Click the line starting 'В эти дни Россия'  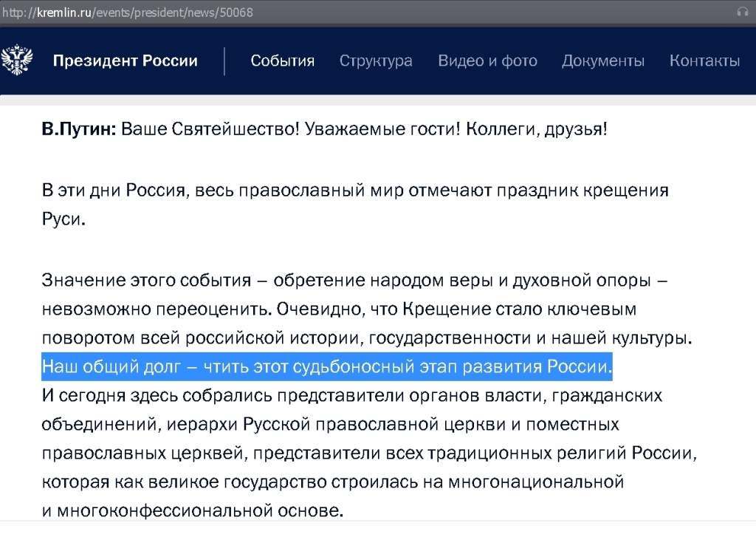[354, 190]
